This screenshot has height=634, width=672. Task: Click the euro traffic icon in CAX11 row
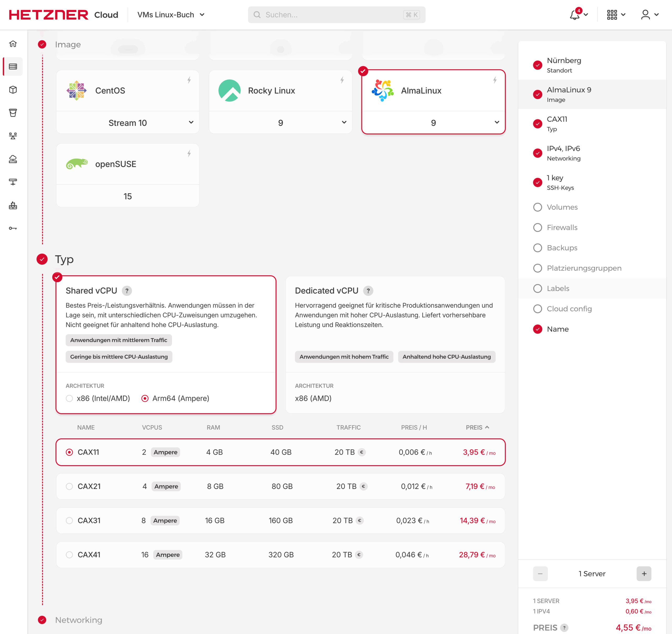click(x=361, y=452)
